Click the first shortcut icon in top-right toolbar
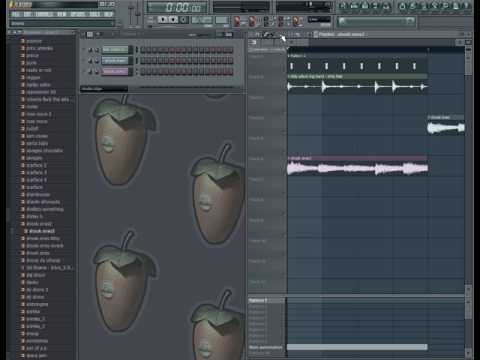Viewport: 480px width, 360px height. (x=343, y=6)
